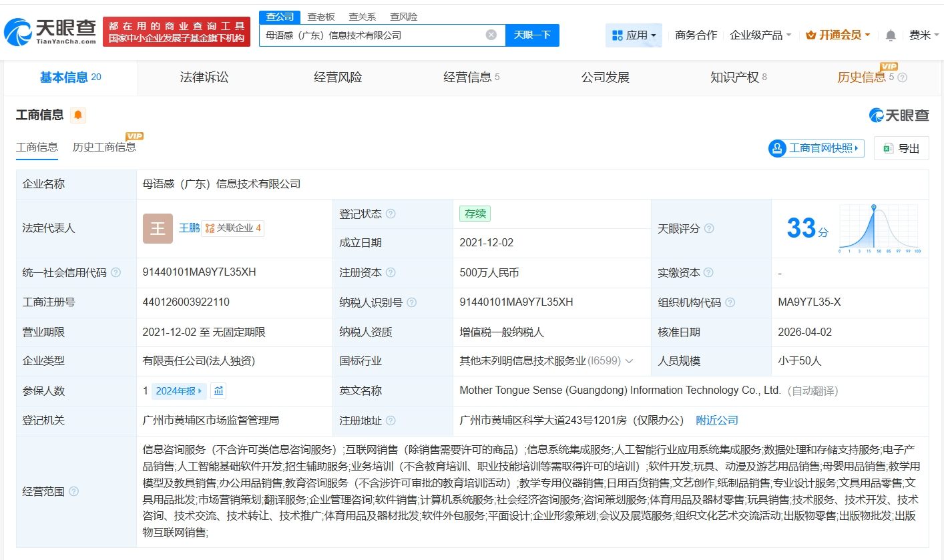The height and width of the screenshot is (560, 944).
Task: Click the help icon beside 历史信息 tab
Action: tap(903, 77)
